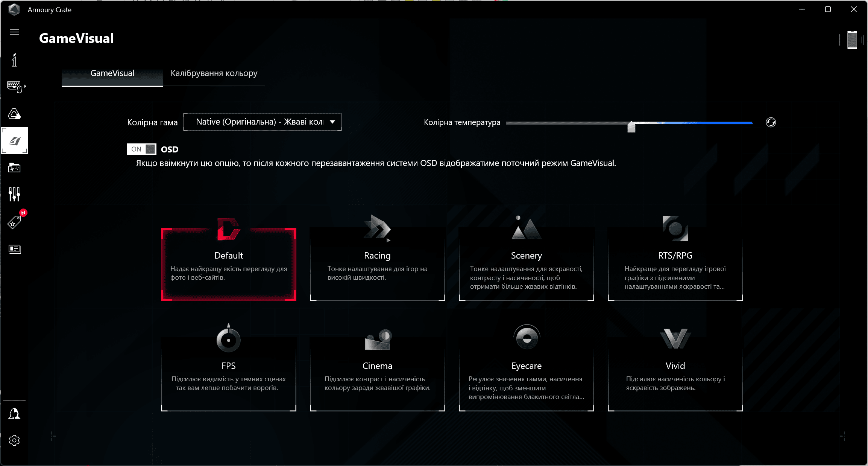Open the Home info icon in the sidebar
The image size is (868, 466).
14,60
